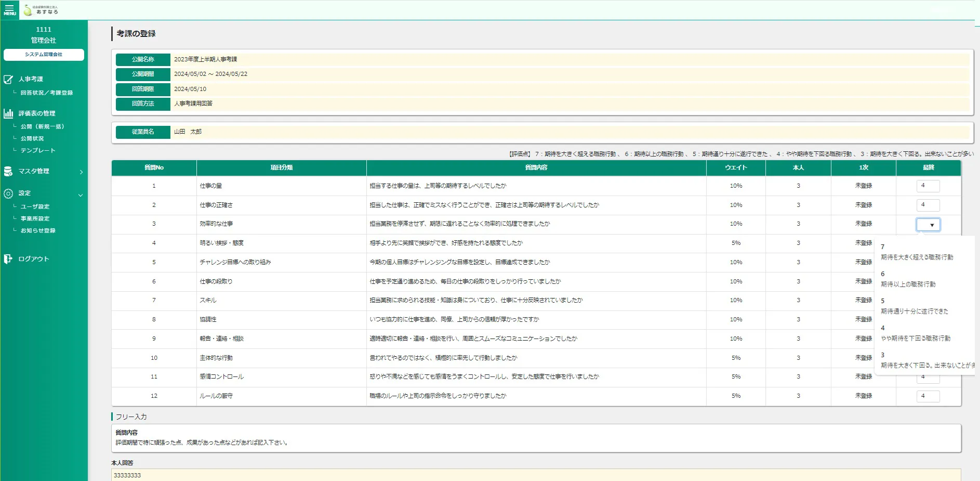980x481 pixels.
Task: Click the 人事考課 pencil icon
Action: point(8,80)
